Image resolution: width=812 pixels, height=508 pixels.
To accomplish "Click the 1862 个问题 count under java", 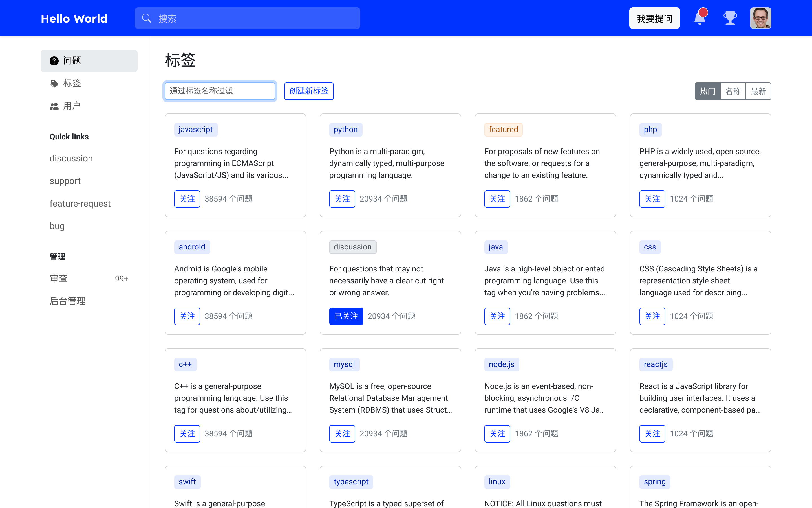I will [536, 316].
